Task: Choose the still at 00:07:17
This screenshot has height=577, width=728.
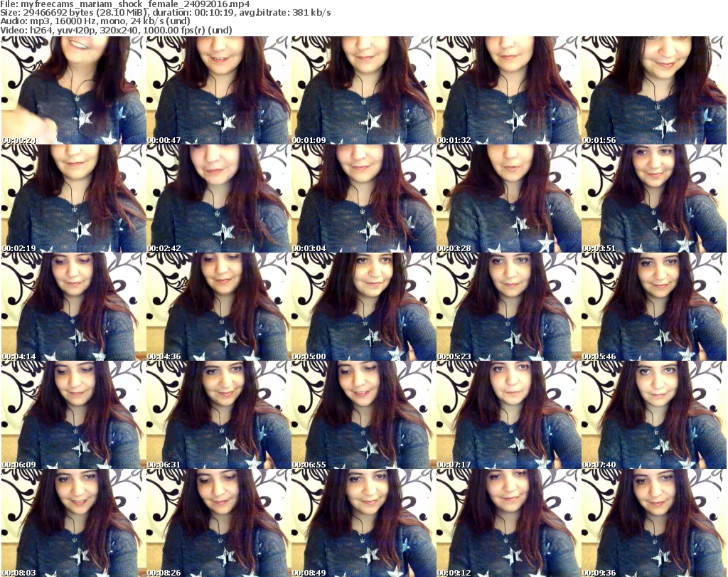Action: [x=509, y=415]
